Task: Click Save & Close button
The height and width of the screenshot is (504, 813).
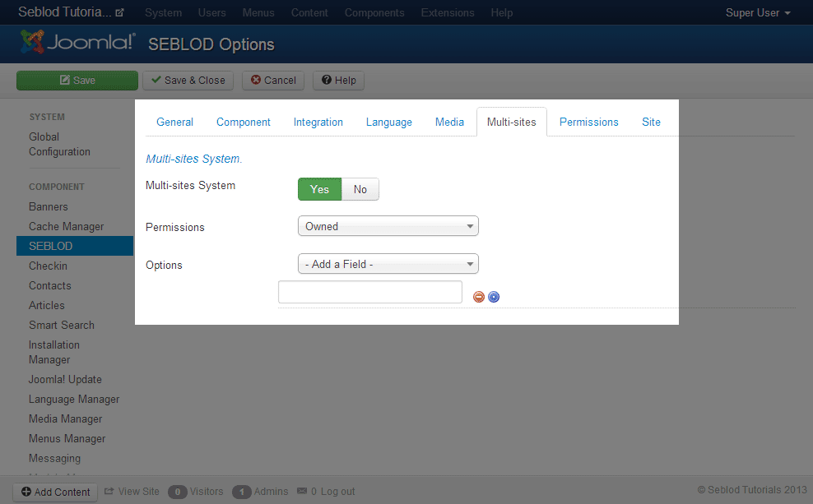Action: pyautogui.click(x=188, y=81)
